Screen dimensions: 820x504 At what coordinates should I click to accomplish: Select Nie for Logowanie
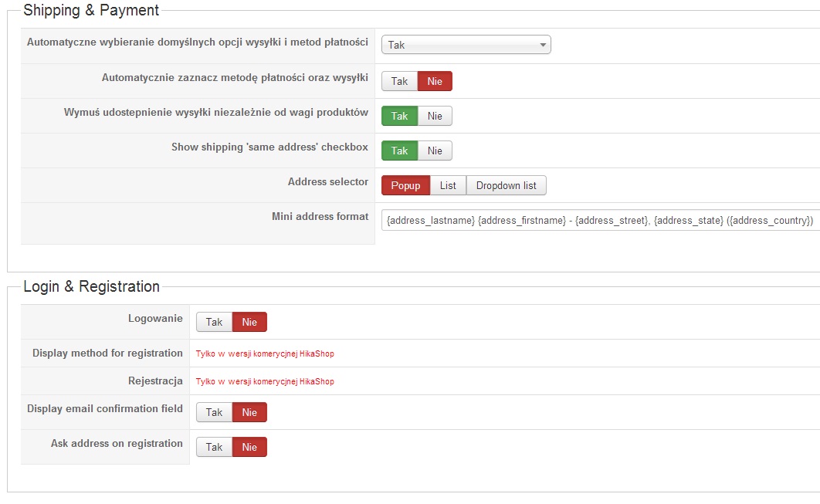(249, 322)
